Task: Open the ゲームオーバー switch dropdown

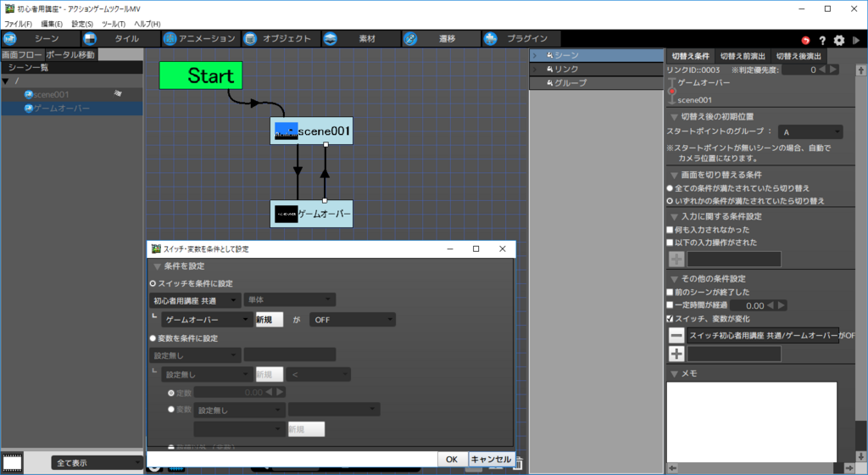Action: 207,320
